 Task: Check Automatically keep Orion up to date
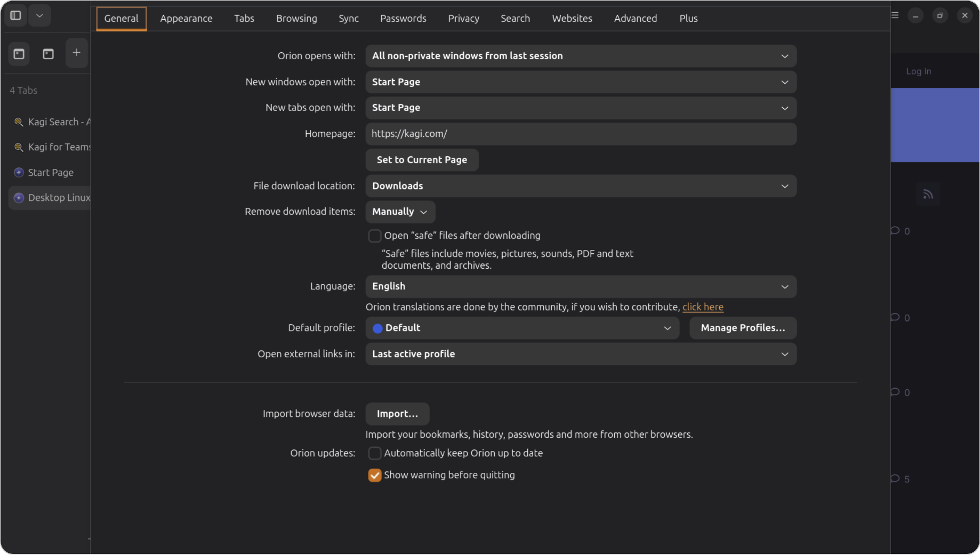(375, 453)
